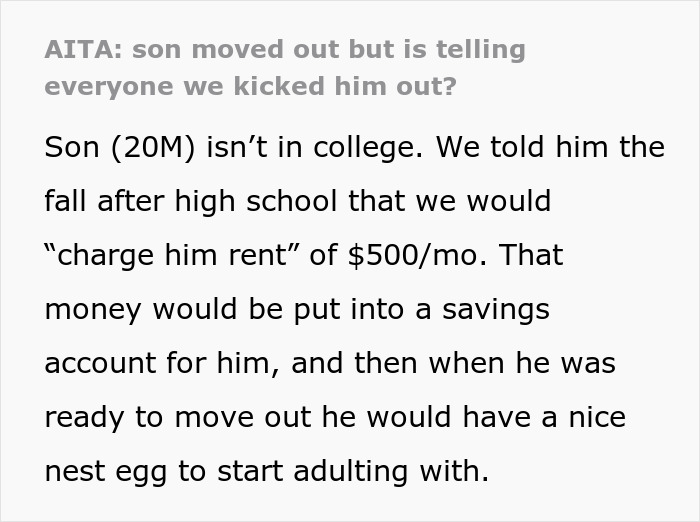
Task: Click the words "to start" in last line
Action: [x=245, y=470]
